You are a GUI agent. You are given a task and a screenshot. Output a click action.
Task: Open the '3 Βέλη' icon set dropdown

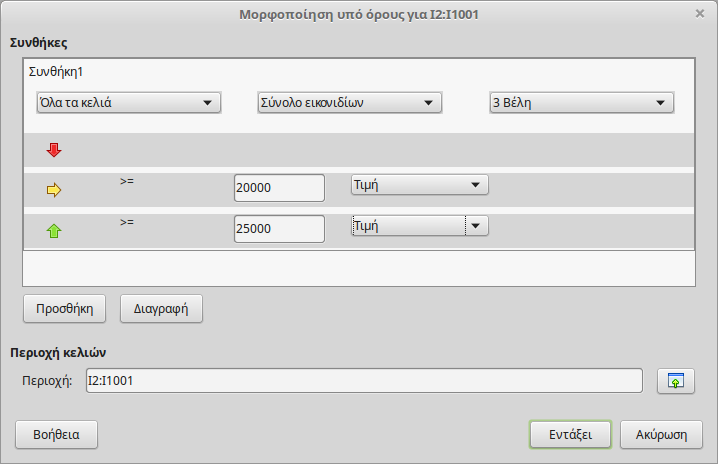coord(580,102)
